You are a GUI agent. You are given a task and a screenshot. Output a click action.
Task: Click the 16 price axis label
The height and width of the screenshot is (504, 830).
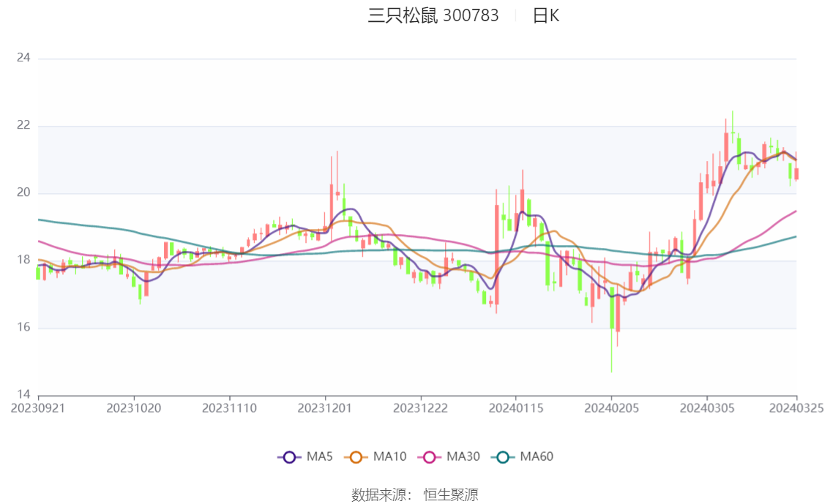coord(23,328)
